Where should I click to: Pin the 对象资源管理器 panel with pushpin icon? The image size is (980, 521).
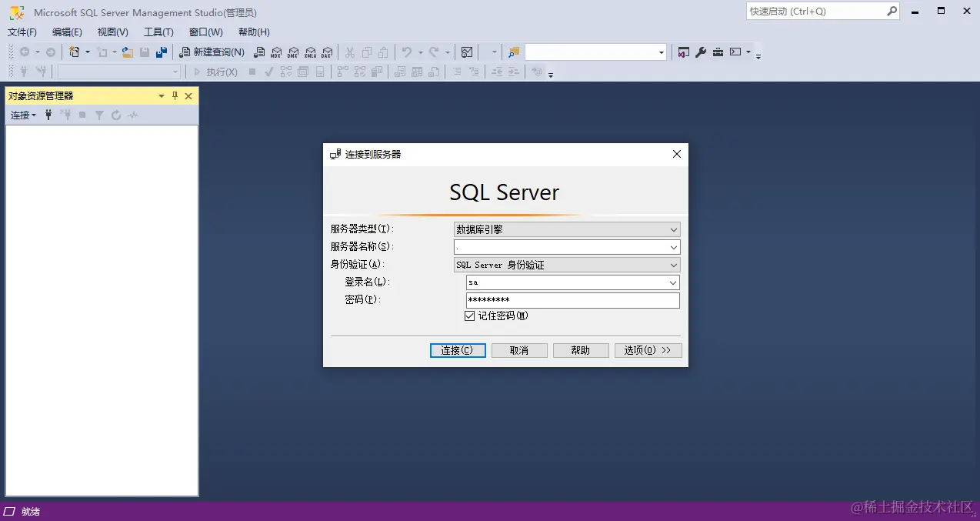[x=175, y=96]
